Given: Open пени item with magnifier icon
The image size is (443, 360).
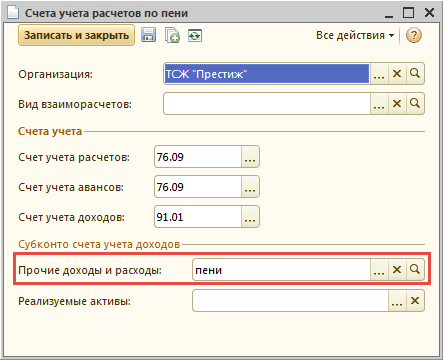Looking at the screenshot, I should pyautogui.click(x=415, y=269).
